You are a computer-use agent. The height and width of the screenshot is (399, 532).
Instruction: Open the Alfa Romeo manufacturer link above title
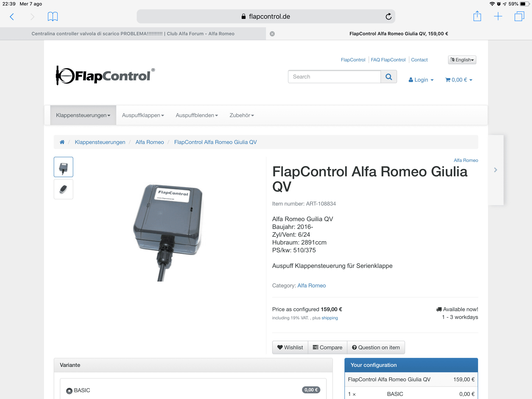[466, 160]
